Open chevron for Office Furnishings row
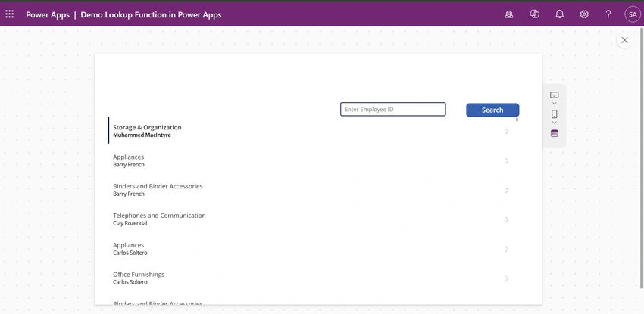This screenshot has width=644, height=314. pos(506,278)
